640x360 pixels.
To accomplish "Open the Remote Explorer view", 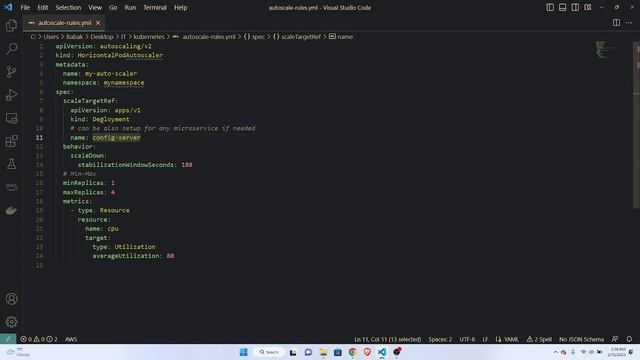I will [x=11, y=118].
